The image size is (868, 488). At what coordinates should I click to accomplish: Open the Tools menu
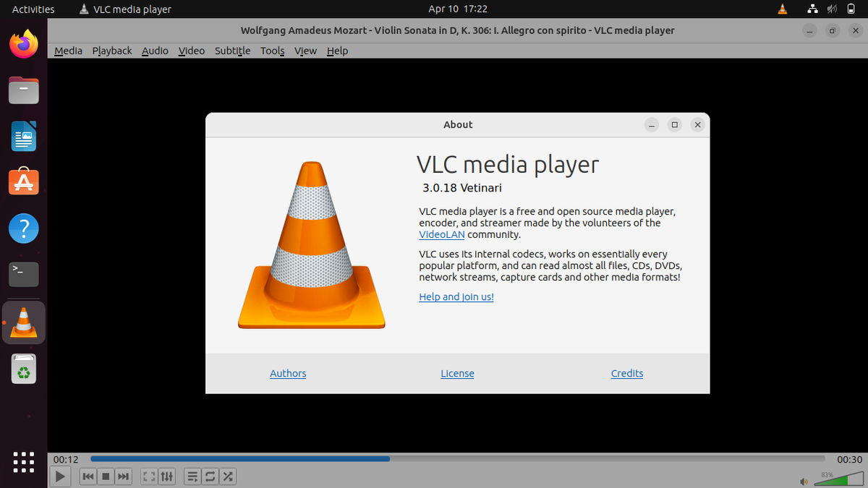(x=272, y=51)
